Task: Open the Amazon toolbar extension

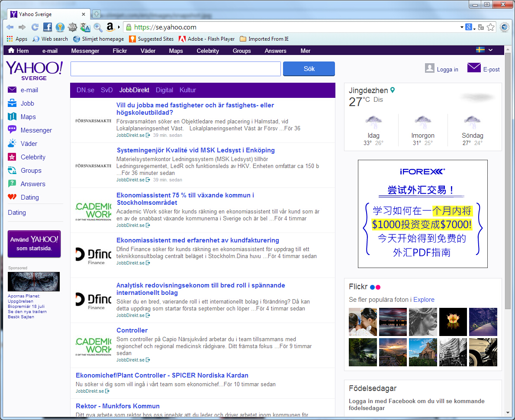Action: 110,27
